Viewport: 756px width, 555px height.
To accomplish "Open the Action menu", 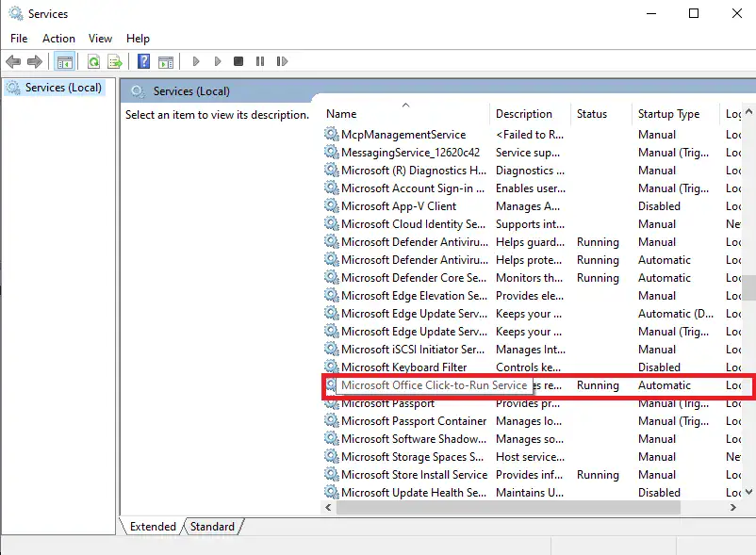I will [x=58, y=39].
